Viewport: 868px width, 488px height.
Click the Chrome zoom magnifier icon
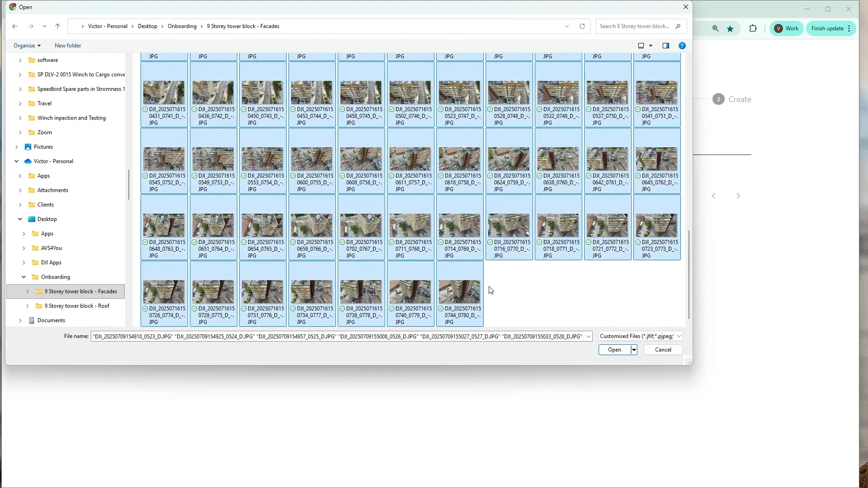(x=715, y=28)
